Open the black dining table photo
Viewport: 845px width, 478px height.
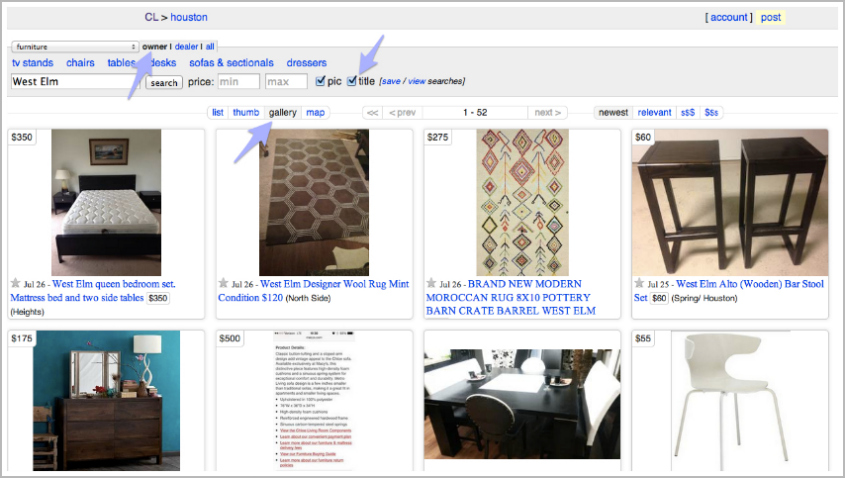click(522, 404)
